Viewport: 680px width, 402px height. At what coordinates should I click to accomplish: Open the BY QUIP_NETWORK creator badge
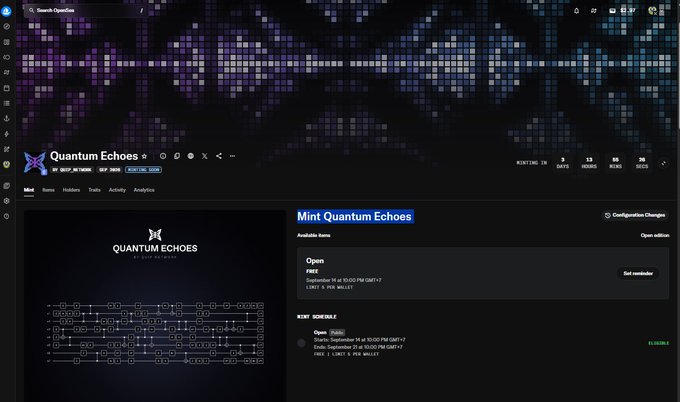[72, 170]
